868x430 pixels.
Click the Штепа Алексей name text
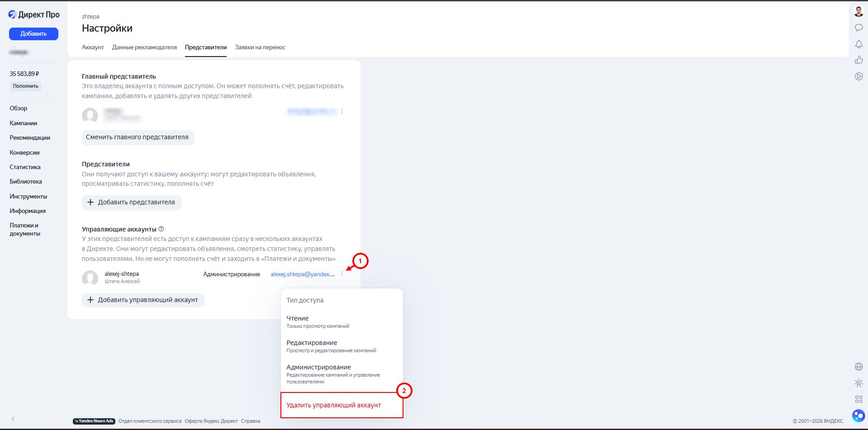point(122,281)
